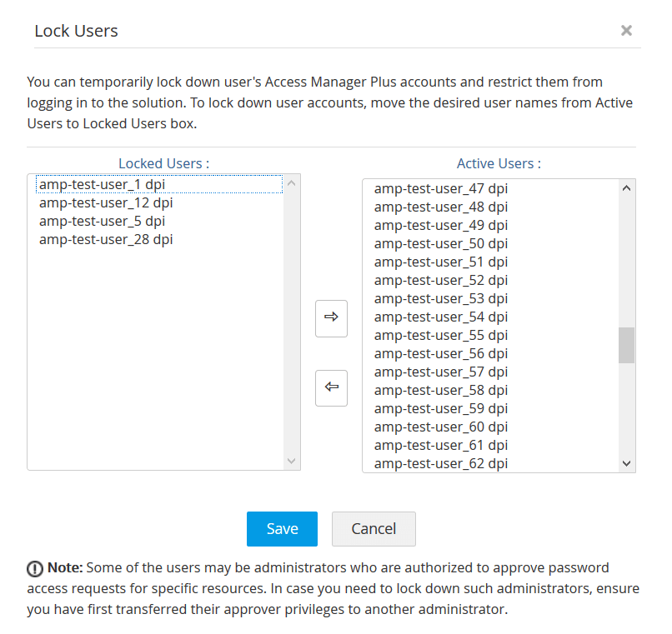Pick amp-test-user_28 dpi in Locked list

[x=106, y=240]
